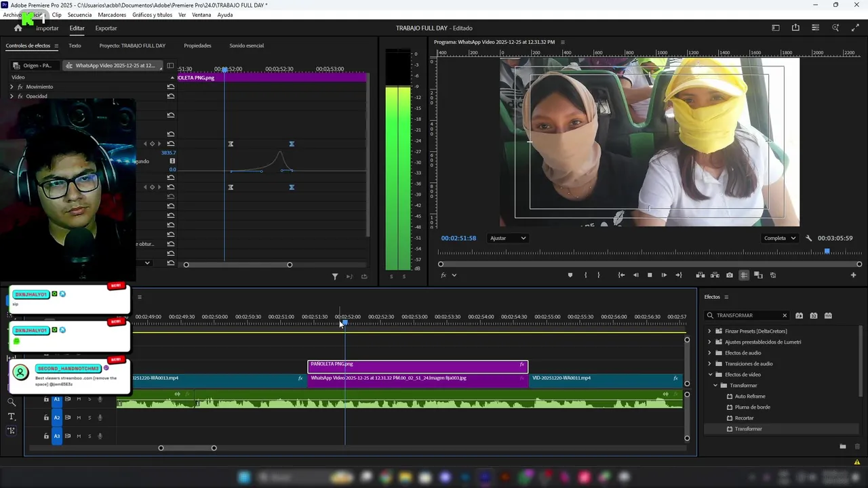
Task: Open the Exportar workspace
Action: 106,28
